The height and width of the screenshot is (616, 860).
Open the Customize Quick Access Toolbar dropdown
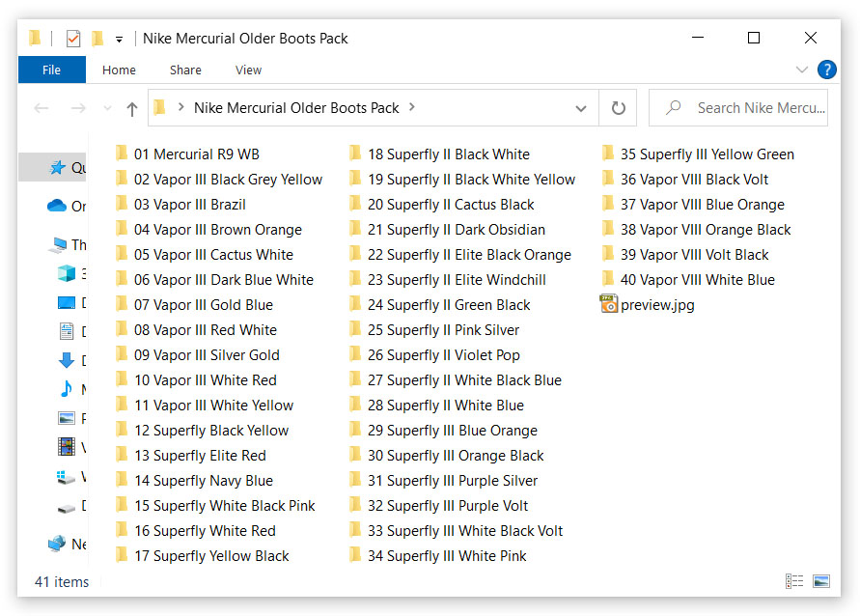pyautogui.click(x=119, y=40)
